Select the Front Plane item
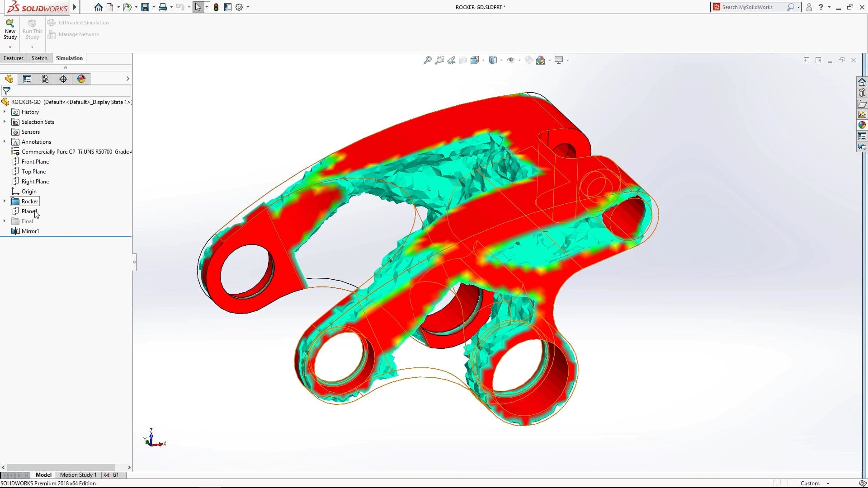Screen dimensions: 868x488 pyautogui.click(x=30, y=162)
